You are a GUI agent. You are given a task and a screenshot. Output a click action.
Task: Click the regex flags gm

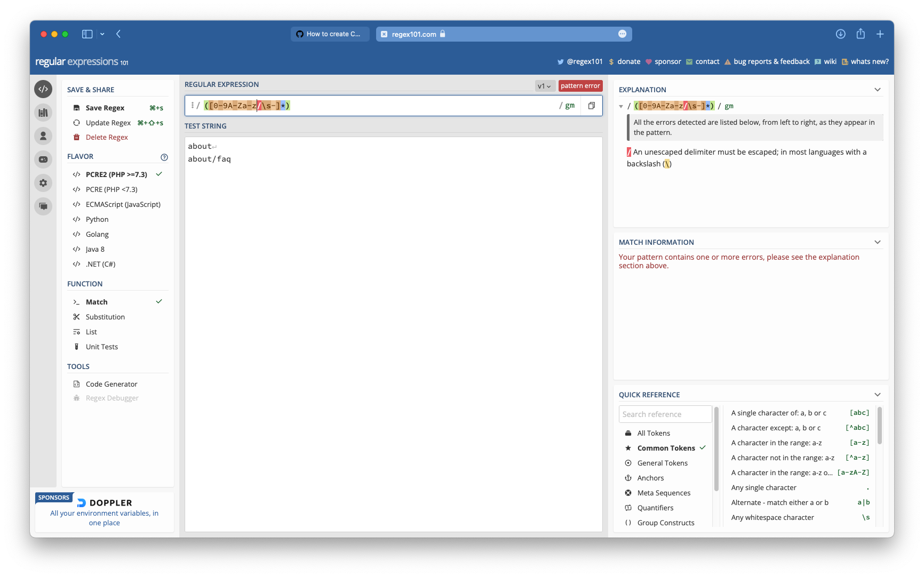(x=570, y=106)
